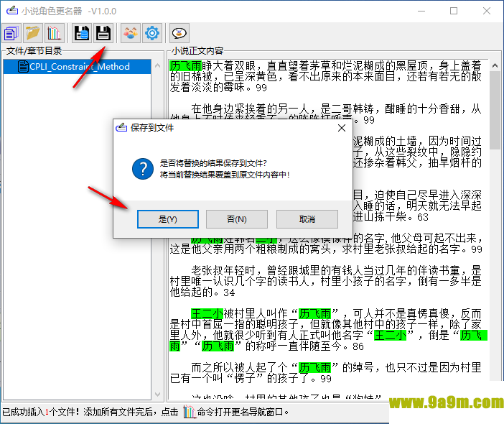Viewport: 504px width, 424px height.
Task: Click highlighted 历飞雨 before 睁大着双眼
Action: point(186,65)
